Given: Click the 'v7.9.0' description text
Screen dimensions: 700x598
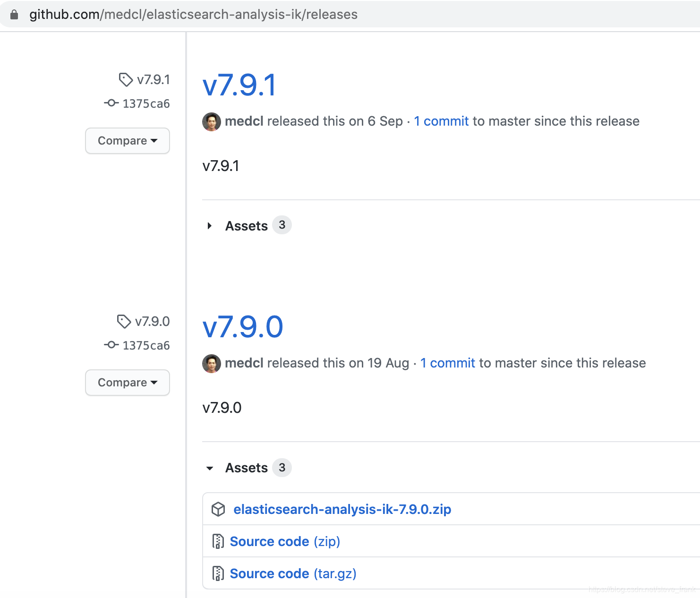Looking at the screenshot, I should 222,408.
